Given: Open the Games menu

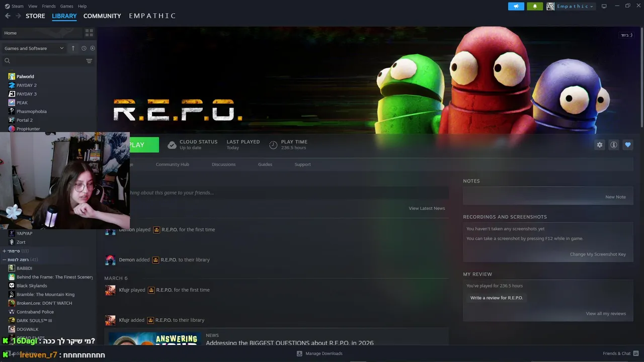Looking at the screenshot, I should click(66, 6).
